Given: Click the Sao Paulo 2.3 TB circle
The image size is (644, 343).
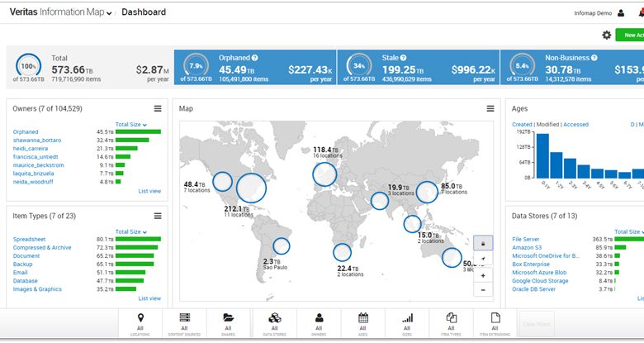Looking at the screenshot, I should coord(282,246).
